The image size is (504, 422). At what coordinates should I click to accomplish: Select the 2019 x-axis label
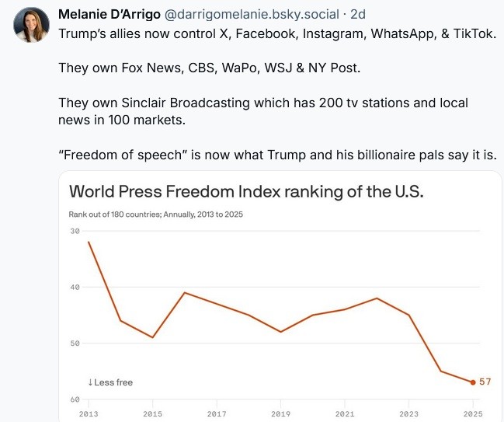click(x=280, y=414)
